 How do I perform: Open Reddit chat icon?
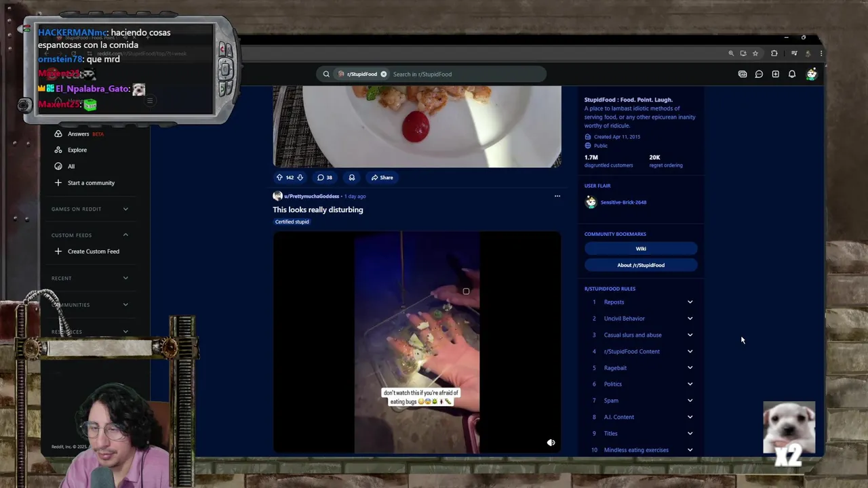pos(759,74)
